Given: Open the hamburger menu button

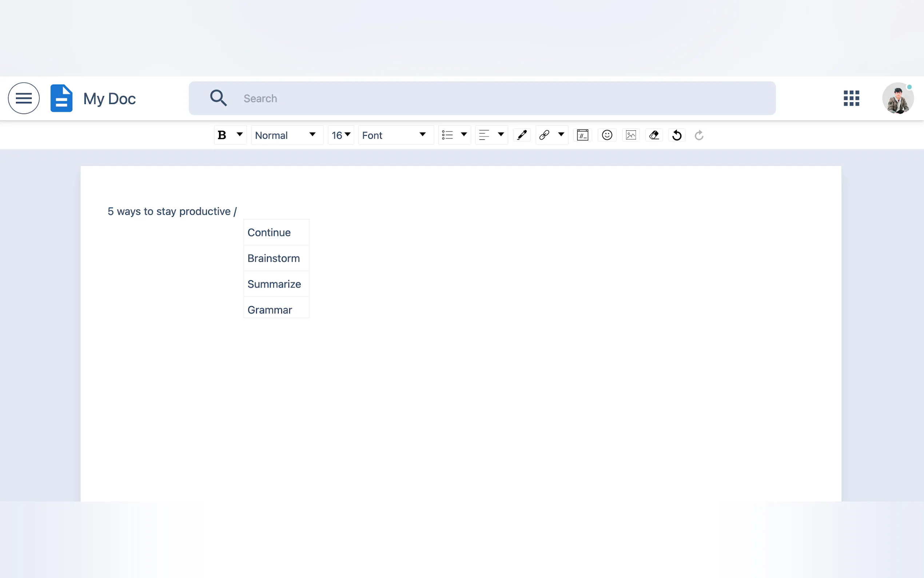Looking at the screenshot, I should (24, 98).
